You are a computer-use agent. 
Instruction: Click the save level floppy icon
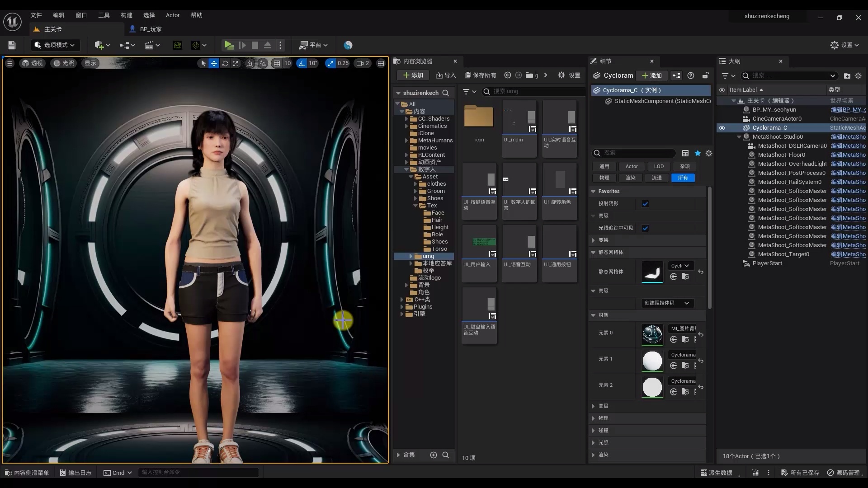pyautogui.click(x=12, y=45)
